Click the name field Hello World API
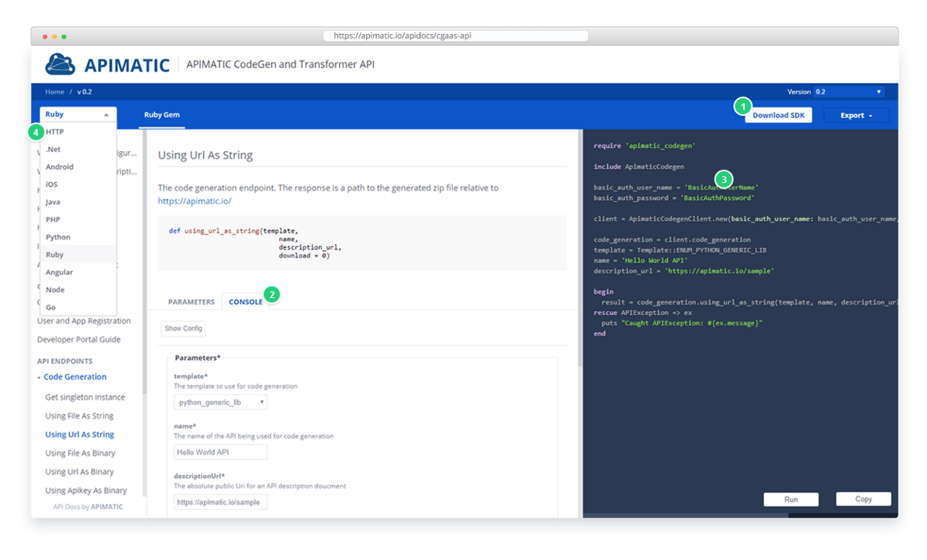This screenshot has width=927, height=560. (220, 452)
